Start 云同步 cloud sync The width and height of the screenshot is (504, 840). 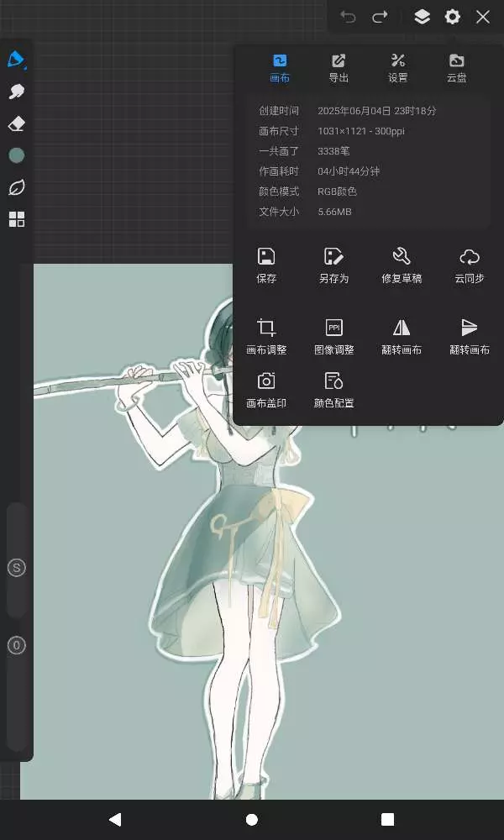469,265
